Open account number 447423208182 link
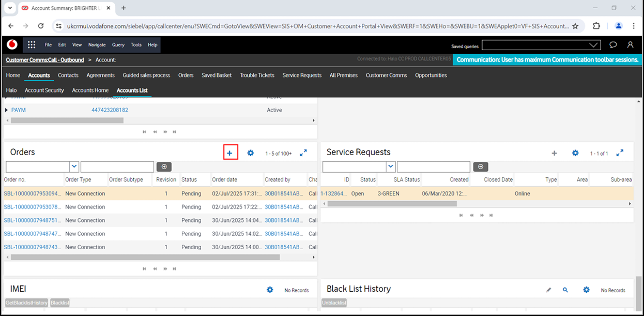This screenshot has height=316, width=644. click(x=110, y=110)
